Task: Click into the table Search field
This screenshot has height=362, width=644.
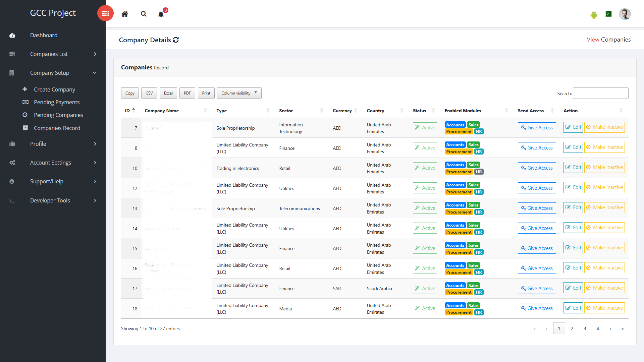Action: coord(600,93)
